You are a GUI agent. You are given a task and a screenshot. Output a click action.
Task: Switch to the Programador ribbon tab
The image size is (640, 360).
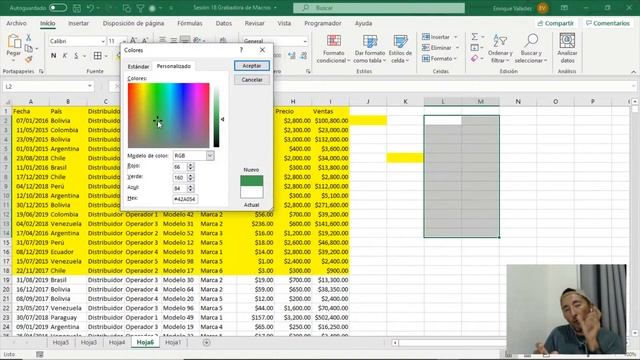[x=322, y=23]
